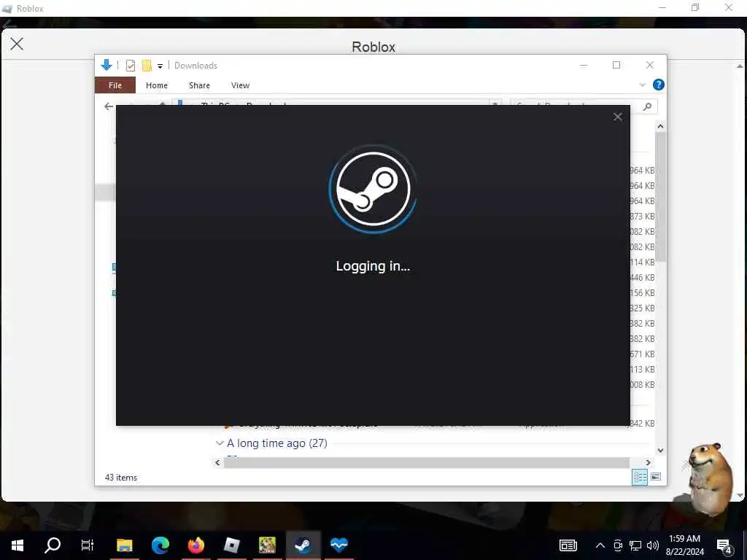Click the '446 KB' file size cell
Image resolution: width=747 pixels, height=560 pixels.
coord(642,277)
